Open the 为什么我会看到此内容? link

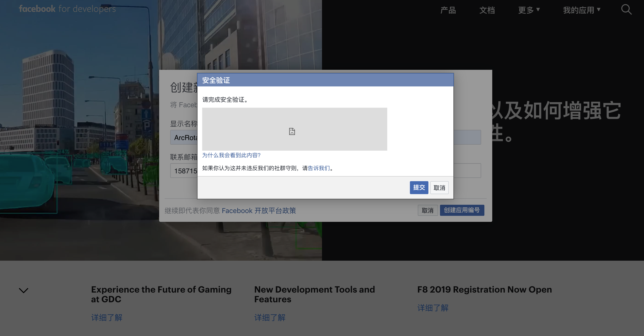pyautogui.click(x=231, y=155)
